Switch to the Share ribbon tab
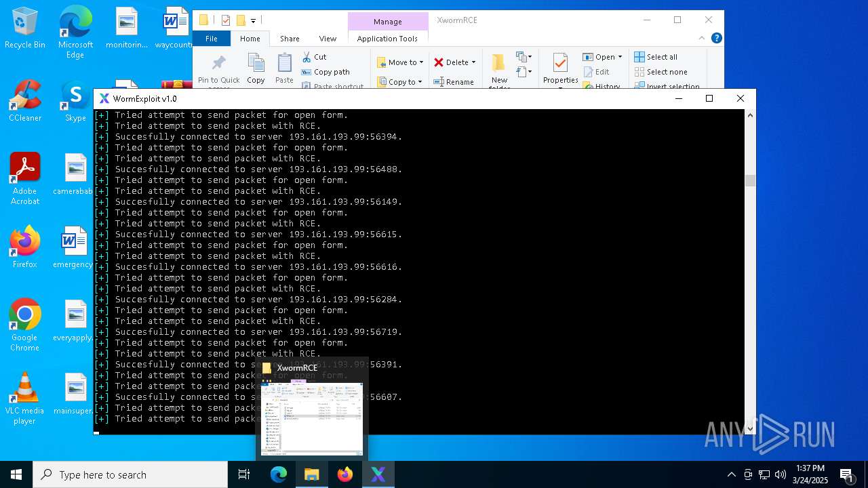868x488 pixels. [290, 39]
